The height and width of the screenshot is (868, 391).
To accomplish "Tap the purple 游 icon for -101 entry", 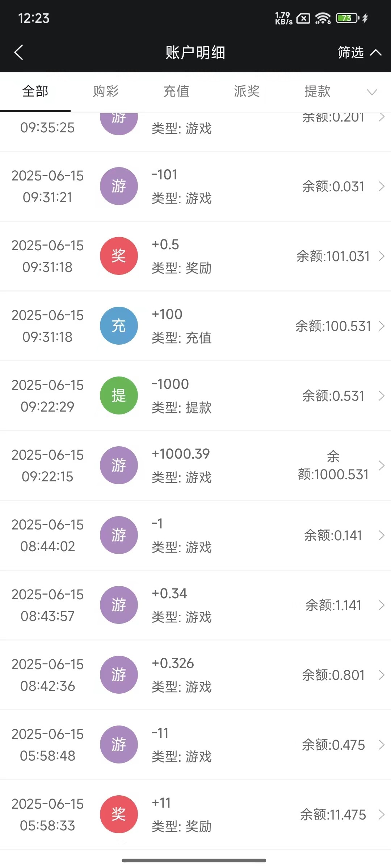I will coord(119,186).
